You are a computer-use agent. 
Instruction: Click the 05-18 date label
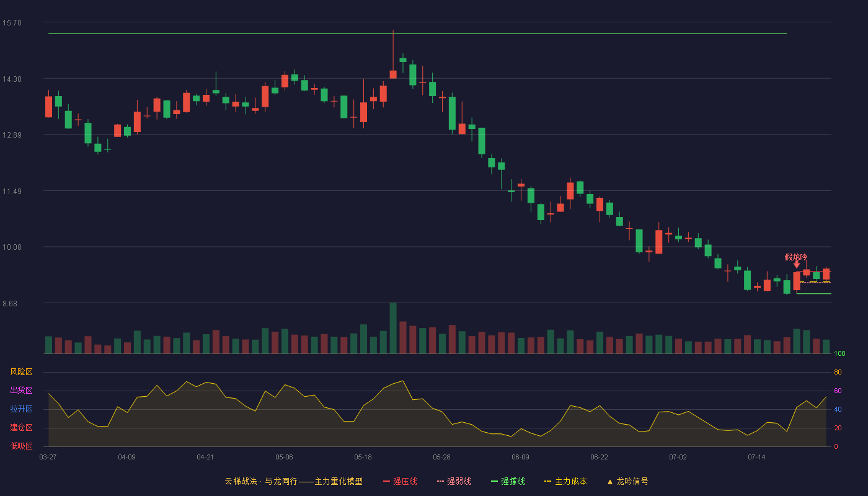click(x=363, y=457)
